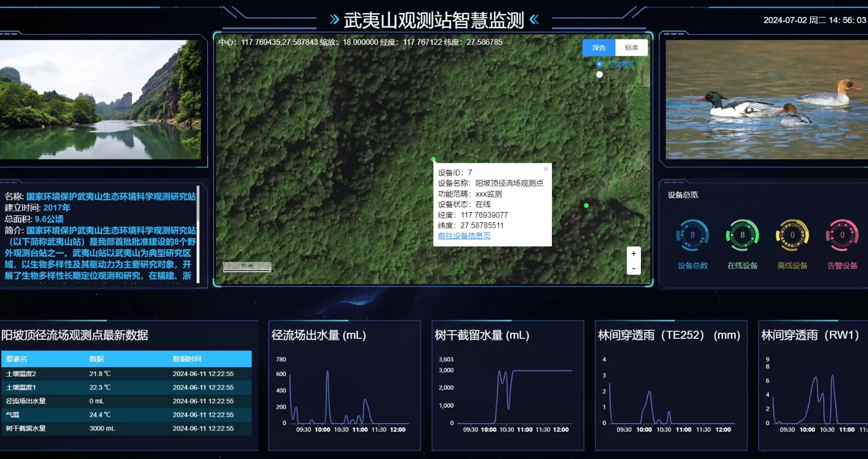This screenshot has width=868, height=459.
Task: Click the 径流场出水量 chart peak near 10:00
Action: (328, 372)
